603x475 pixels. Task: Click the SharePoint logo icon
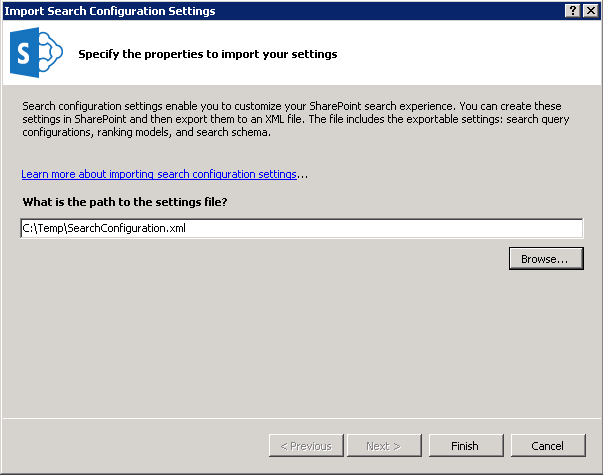(36, 52)
